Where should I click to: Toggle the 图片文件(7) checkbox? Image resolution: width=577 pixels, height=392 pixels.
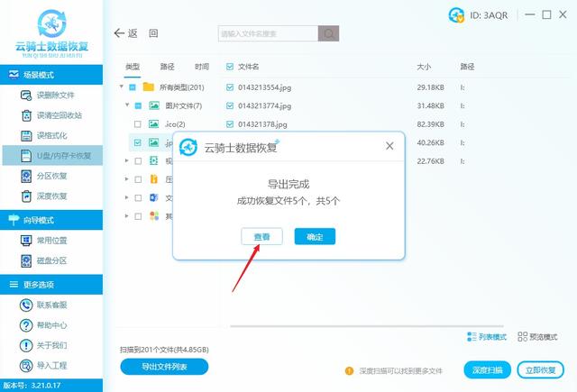coord(138,106)
